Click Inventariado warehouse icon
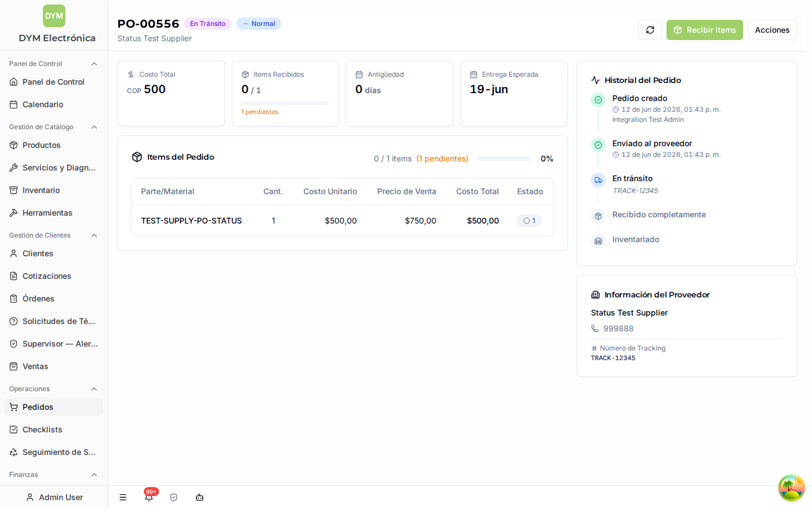The image size is (812, 508). (598, 241)
